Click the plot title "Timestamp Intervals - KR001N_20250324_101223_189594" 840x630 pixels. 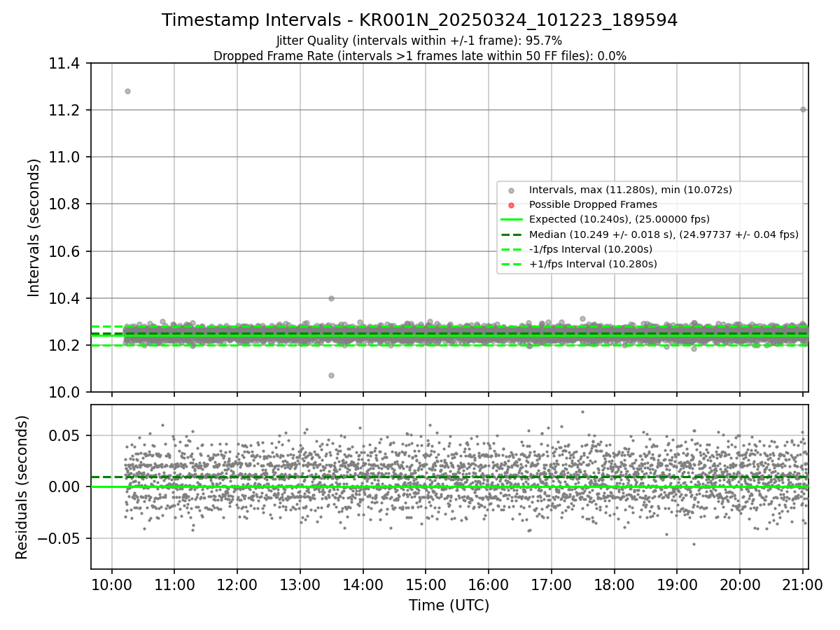point(419,20)
